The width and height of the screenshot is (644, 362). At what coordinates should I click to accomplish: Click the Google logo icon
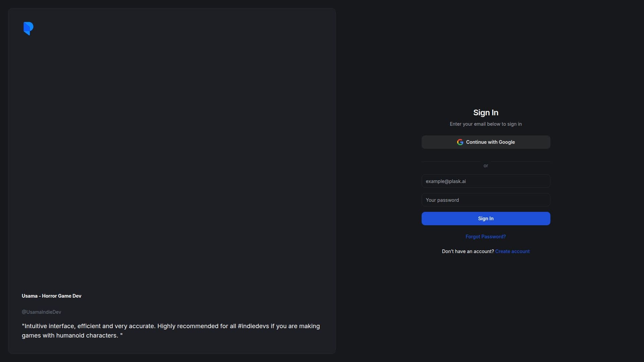tap(460, 142)
